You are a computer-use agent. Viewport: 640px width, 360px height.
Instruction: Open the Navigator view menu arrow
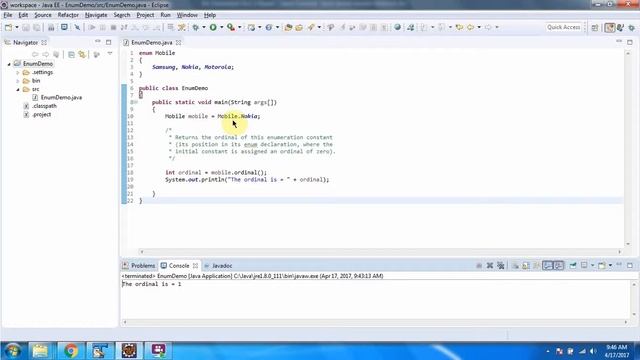pyautogui.click(x=110, y=54)
